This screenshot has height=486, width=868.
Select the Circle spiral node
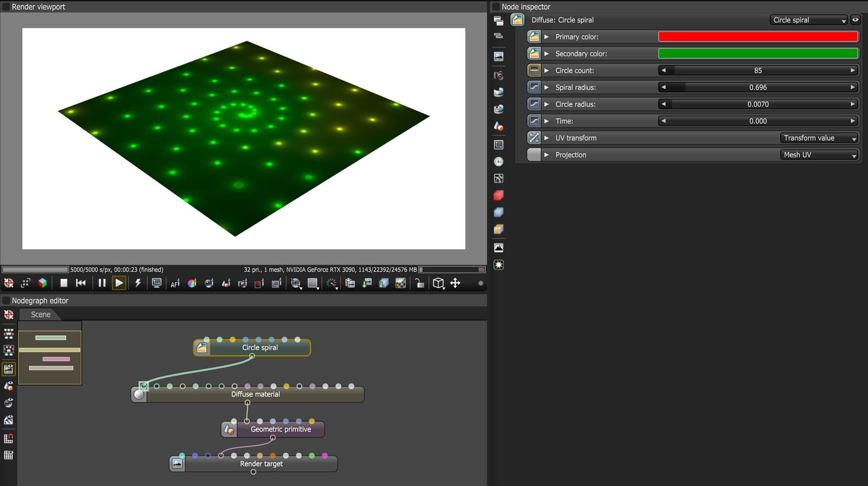pyautogui.click(x=252, y=348)
